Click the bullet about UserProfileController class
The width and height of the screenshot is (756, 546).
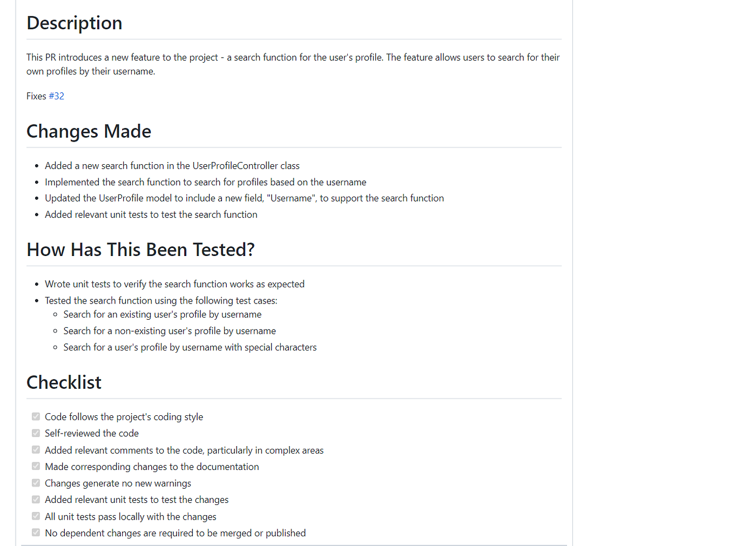[172, 166]
